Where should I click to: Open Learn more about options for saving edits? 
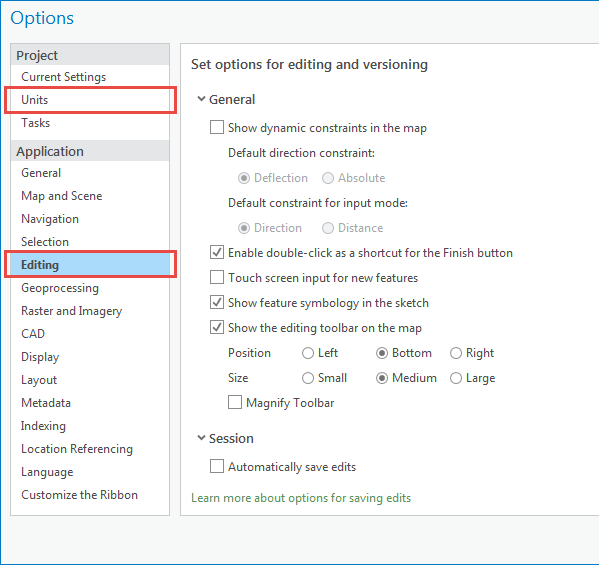click(x=301, y=498)
